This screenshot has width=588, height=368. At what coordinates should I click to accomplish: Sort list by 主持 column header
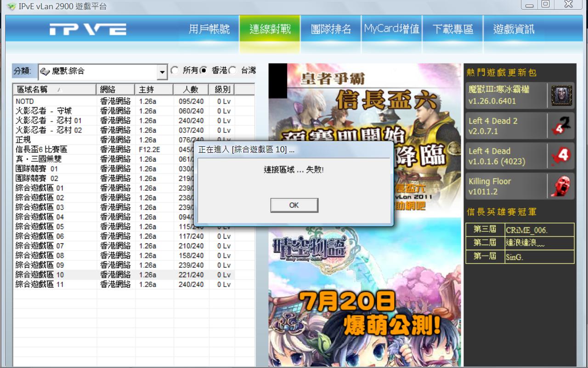154,89
